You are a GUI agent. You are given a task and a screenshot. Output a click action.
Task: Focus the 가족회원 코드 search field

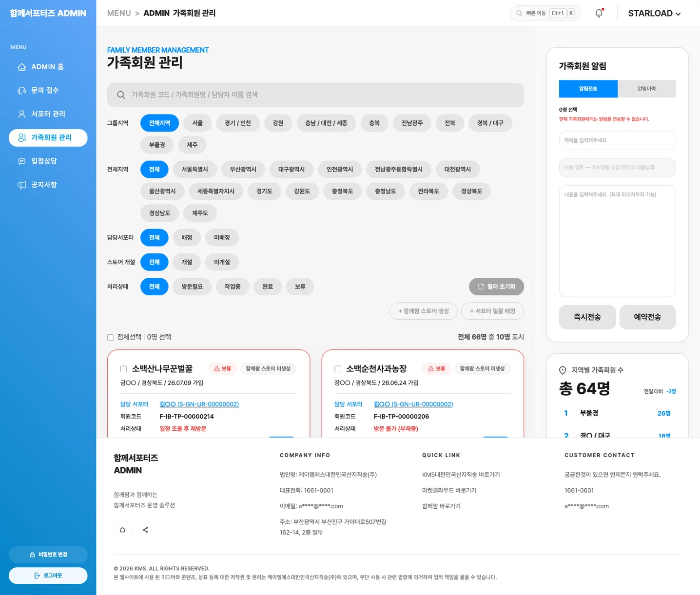point(315,95)
